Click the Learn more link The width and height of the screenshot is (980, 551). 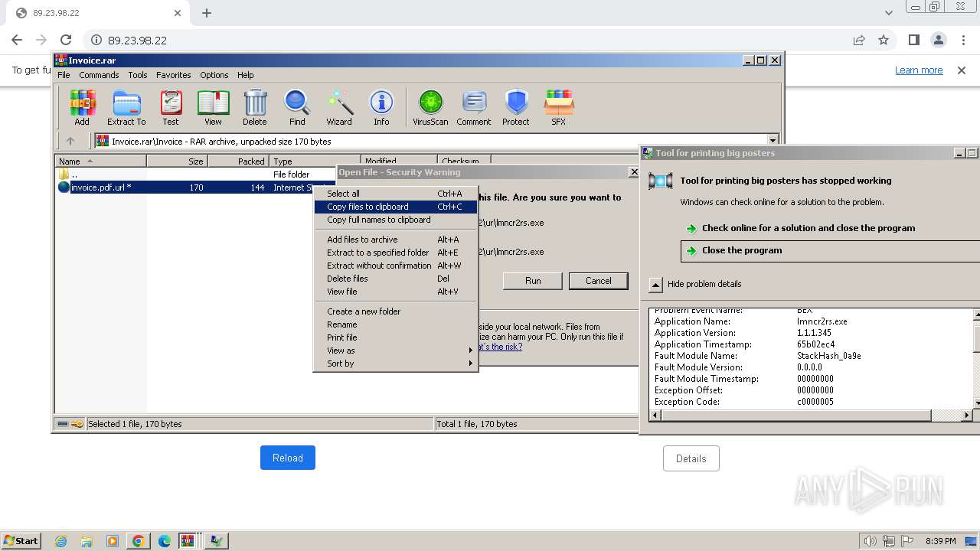coord(919,70)
